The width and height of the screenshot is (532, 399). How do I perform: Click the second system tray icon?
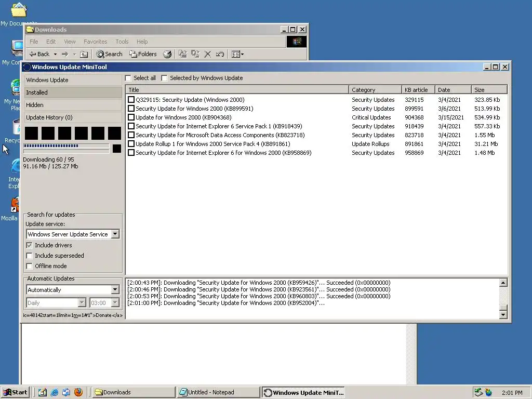[x=488, y=392]
